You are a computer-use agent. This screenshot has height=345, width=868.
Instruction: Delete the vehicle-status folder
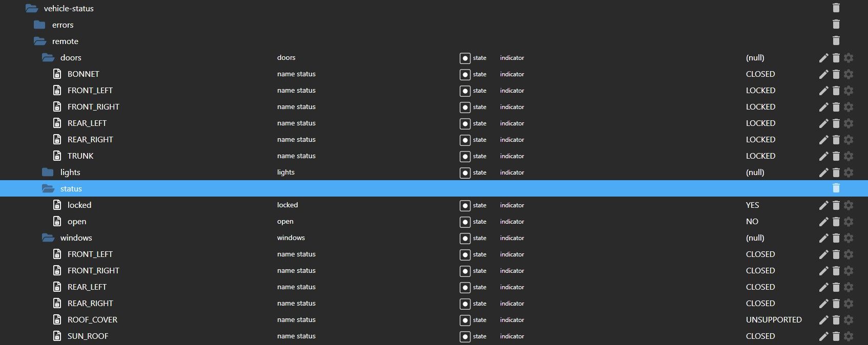click(836, 8)
